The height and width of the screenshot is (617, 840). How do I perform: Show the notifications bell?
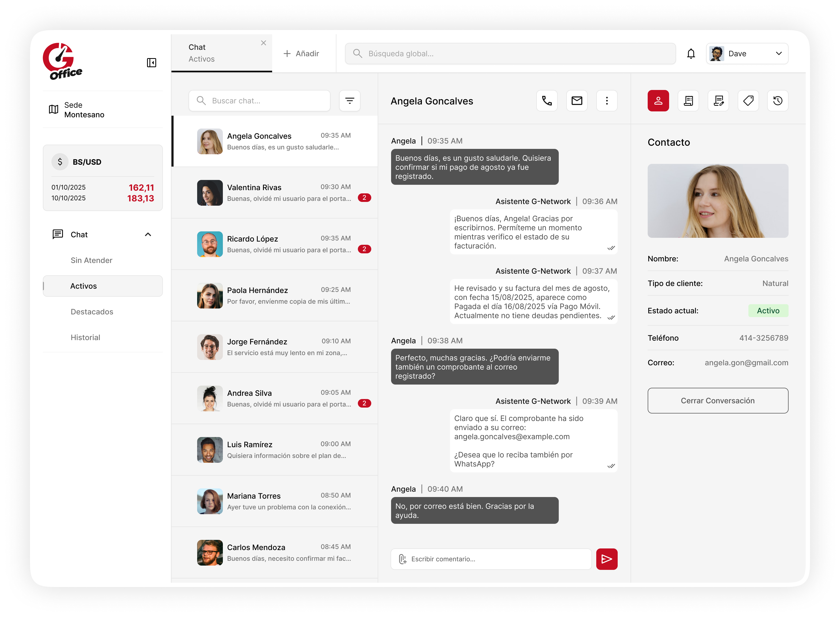[691, 54]
